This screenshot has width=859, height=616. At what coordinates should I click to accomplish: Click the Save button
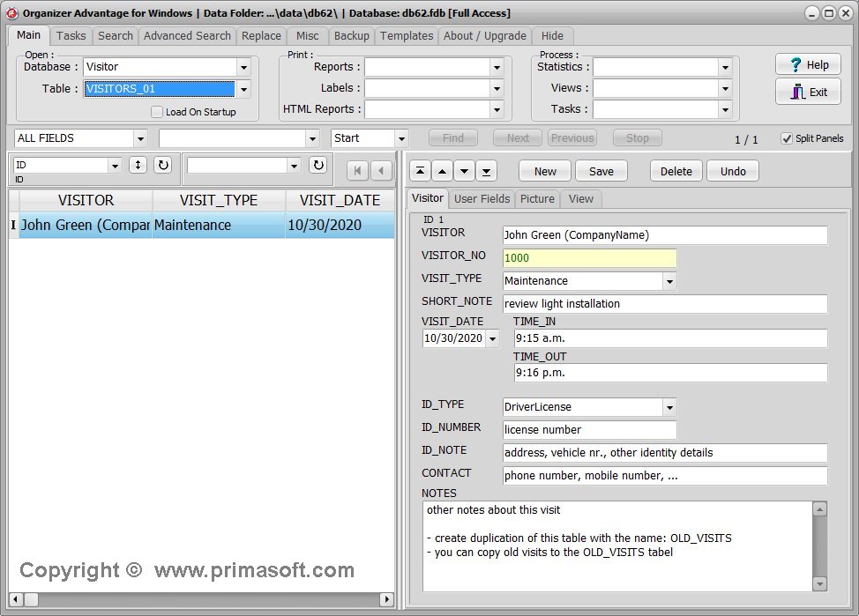coord(601,171)
